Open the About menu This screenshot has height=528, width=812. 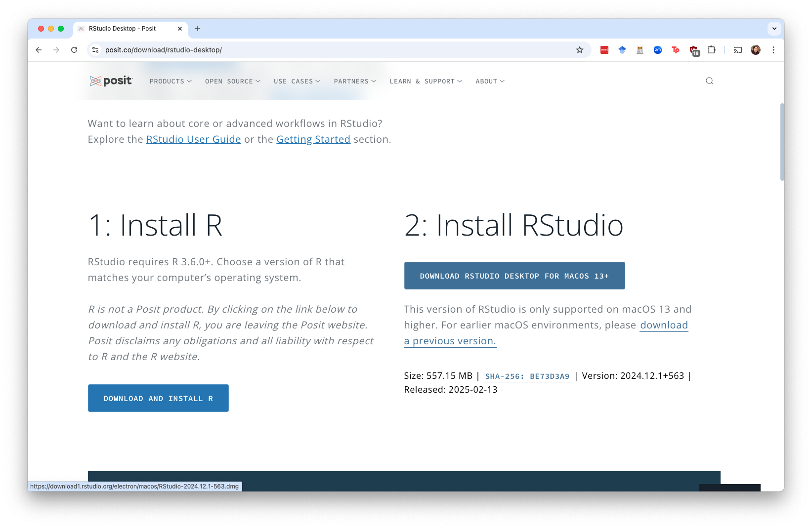pyautogui.click(x=490, y=81)
